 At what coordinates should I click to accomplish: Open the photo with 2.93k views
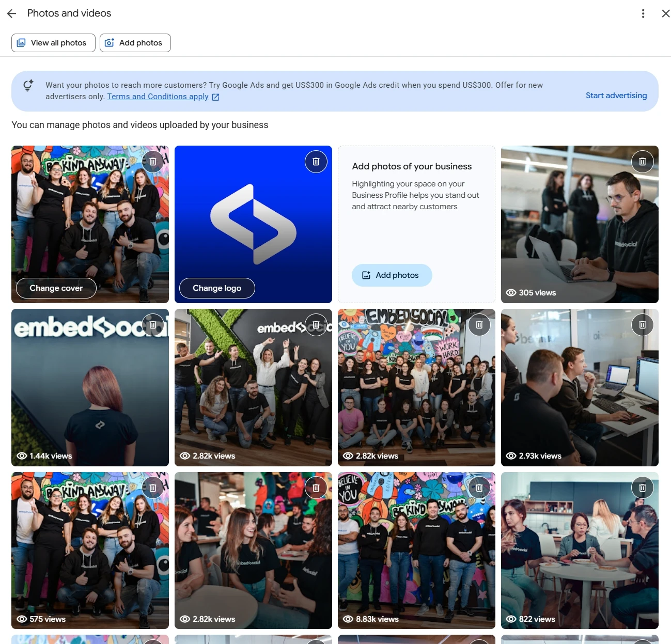(580, 387)
